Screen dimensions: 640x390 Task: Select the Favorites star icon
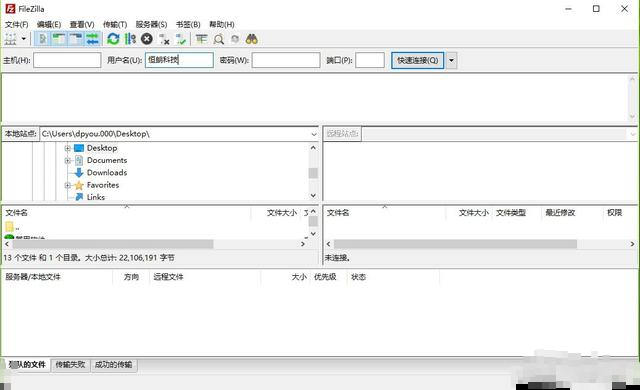point(79,185)
